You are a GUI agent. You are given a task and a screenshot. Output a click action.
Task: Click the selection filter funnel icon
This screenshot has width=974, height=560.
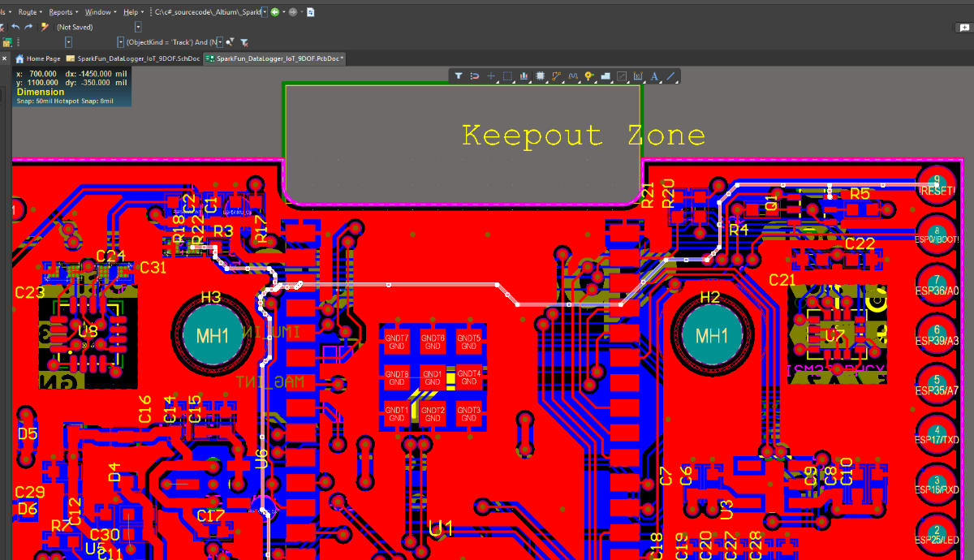[458, 76]
